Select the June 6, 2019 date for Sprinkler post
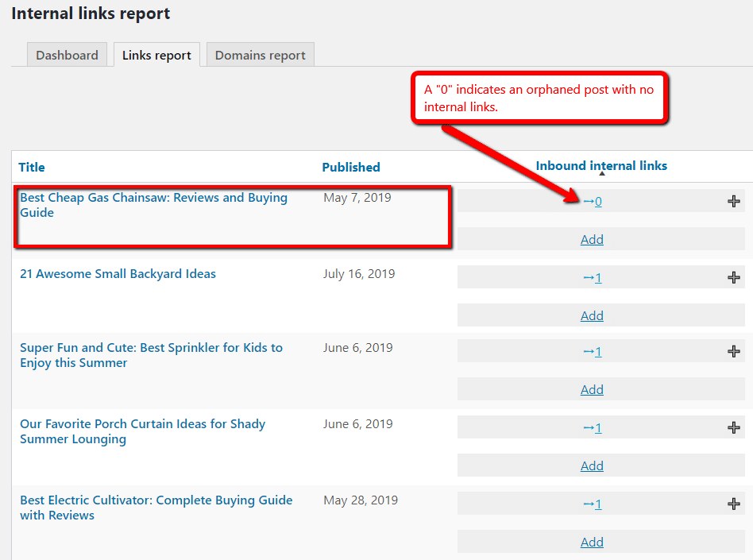 (357, 347)
